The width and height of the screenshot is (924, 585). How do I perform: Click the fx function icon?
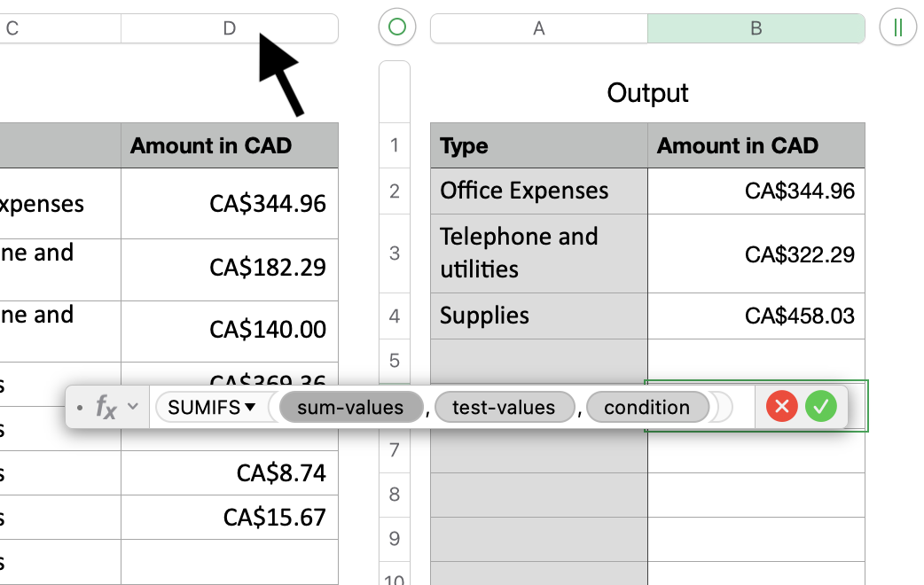(x=106, y=408)
